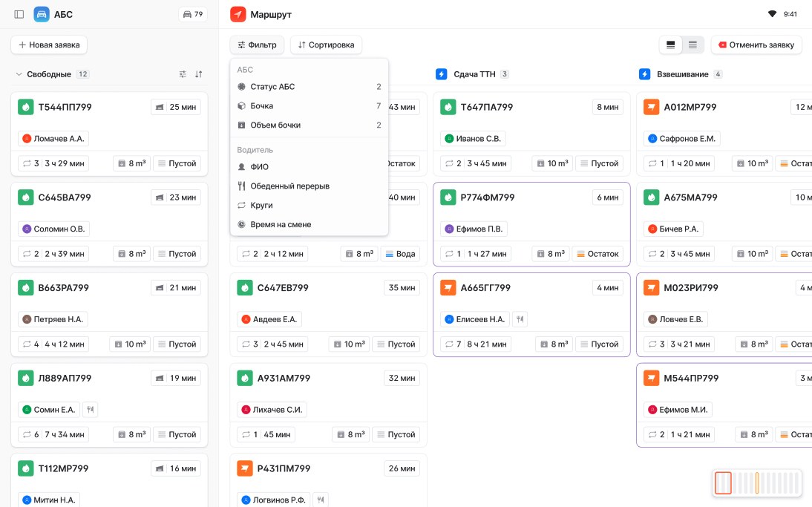The height and width of the screenshot is (507, 812).
Task: Click orange status icon on А665ГГ799 card
Action: tap(448, 287)
